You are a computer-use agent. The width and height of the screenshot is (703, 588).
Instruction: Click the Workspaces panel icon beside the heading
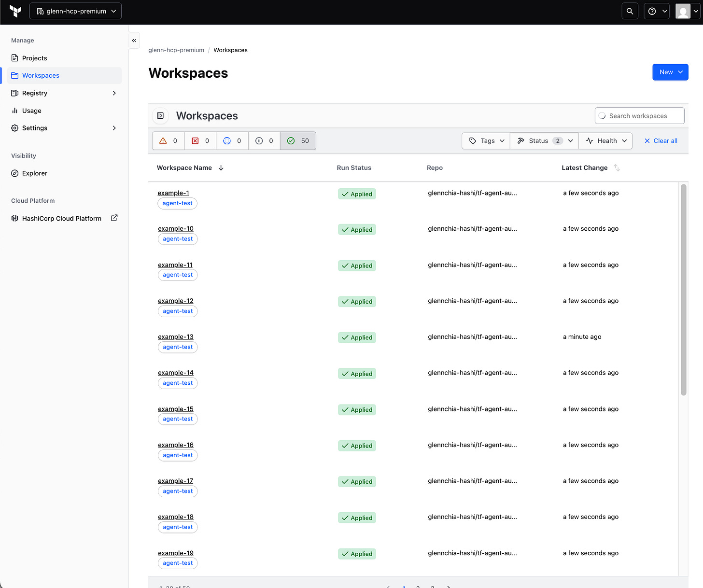160,116
